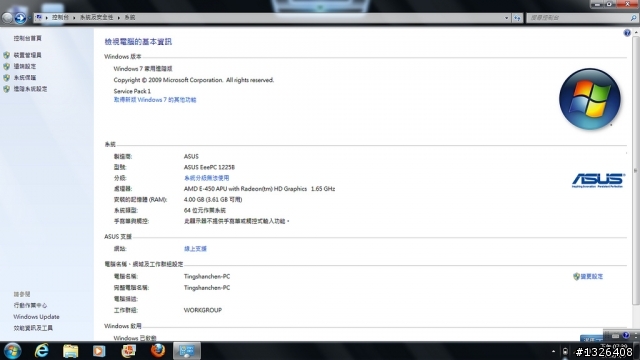Click the refresh button beside address bar
The image size is (640, 360).
tap(517, 18)
